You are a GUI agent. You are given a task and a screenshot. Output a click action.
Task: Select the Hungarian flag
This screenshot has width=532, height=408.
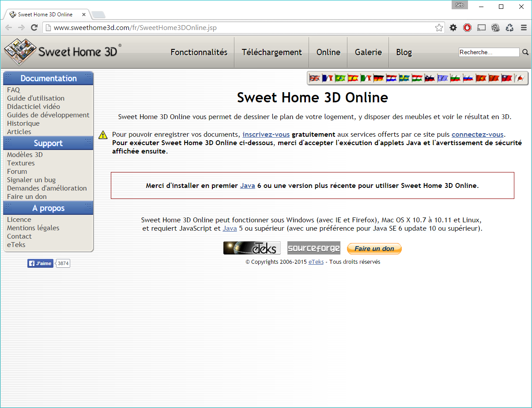pyautogui.click(x=417, y=78)
